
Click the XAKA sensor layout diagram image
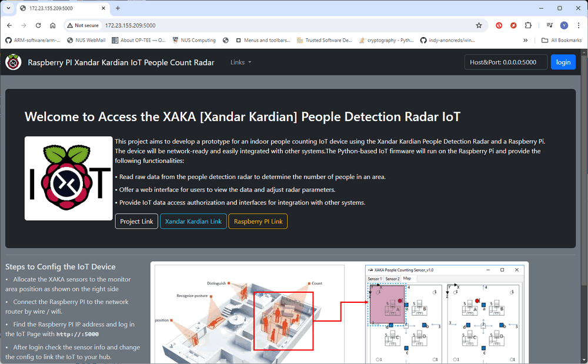339,313
